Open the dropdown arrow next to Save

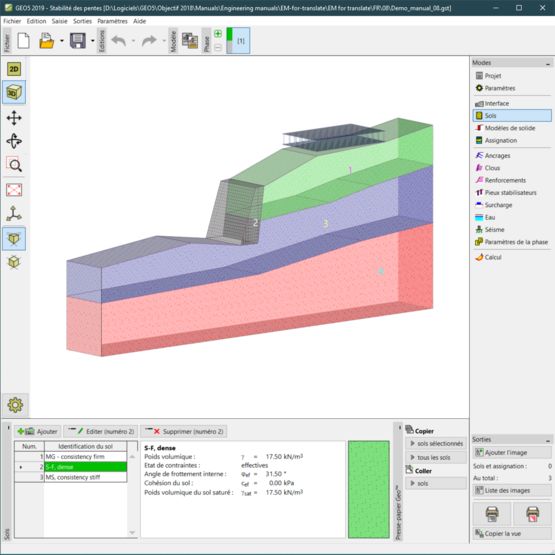[93, 41]
